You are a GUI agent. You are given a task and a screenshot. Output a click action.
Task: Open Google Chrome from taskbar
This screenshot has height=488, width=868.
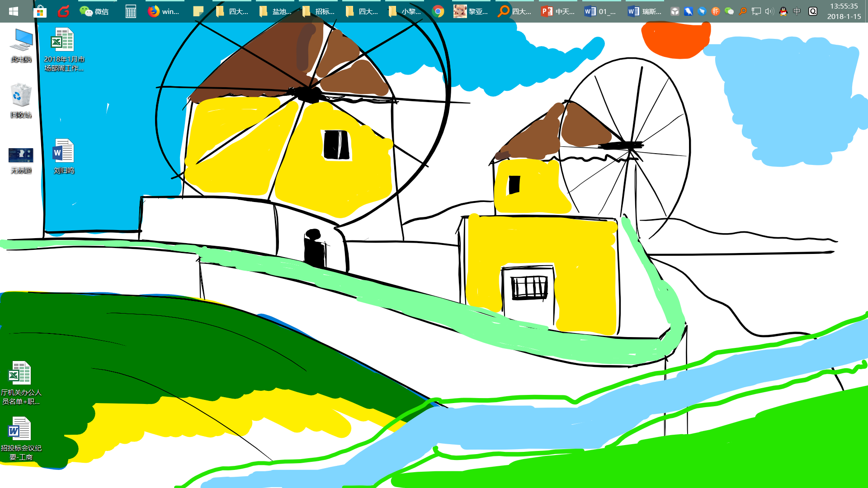click(438, 11)
